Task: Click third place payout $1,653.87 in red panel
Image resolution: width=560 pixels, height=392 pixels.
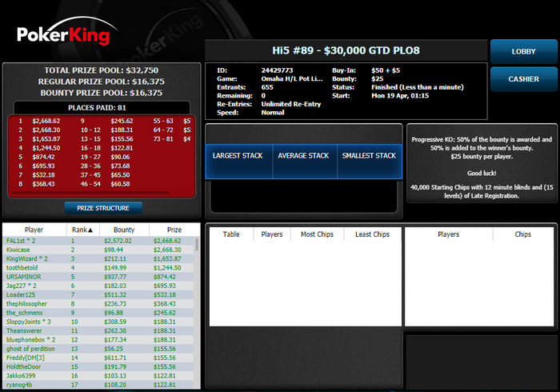Action: [46, 139]
